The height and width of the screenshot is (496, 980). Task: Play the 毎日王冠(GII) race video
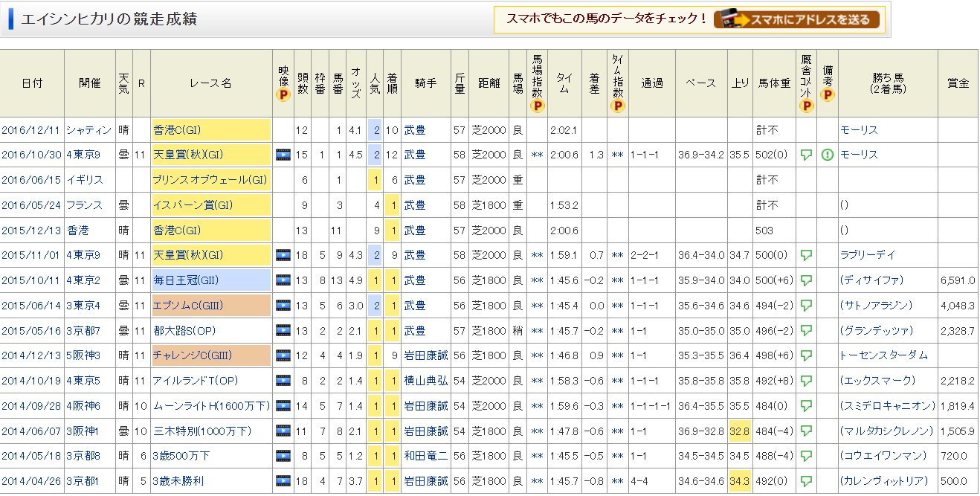(x=283, y=280)
